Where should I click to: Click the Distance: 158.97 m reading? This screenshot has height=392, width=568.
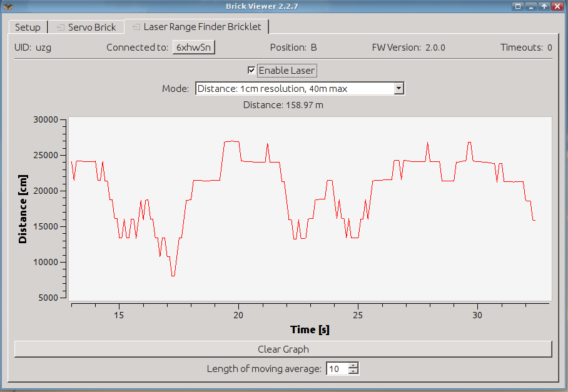point(283,105)
